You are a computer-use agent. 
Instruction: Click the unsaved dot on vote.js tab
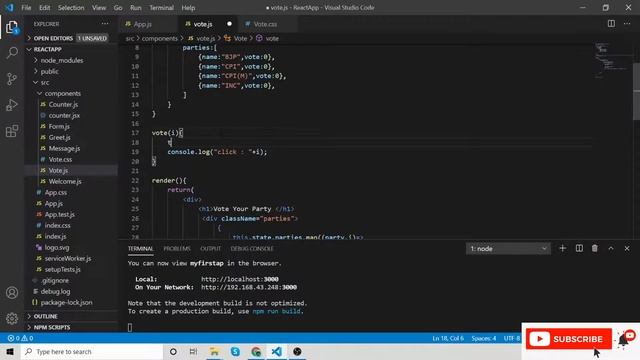click(229, 24)
